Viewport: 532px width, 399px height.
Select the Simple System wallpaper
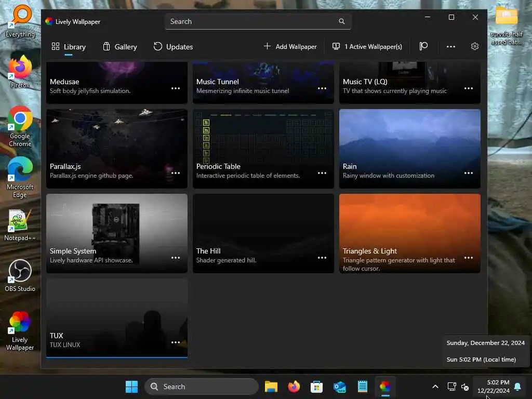pos(117,233)
